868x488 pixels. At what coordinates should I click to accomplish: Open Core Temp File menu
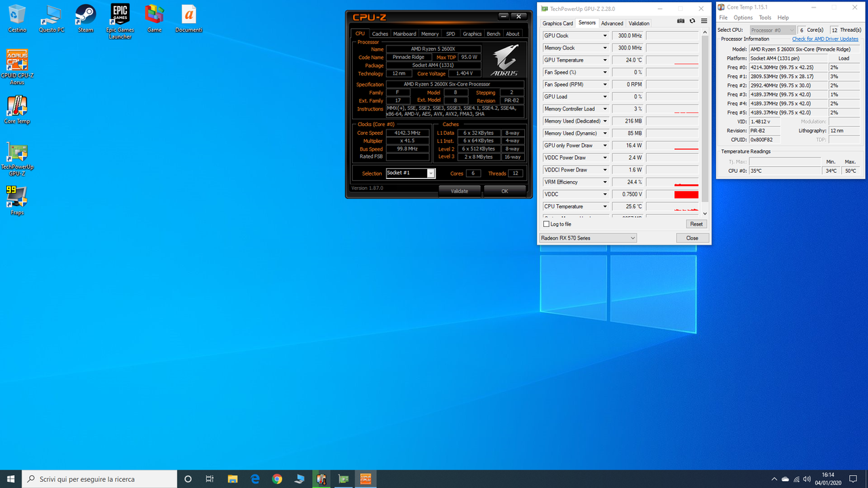[724, 18]
